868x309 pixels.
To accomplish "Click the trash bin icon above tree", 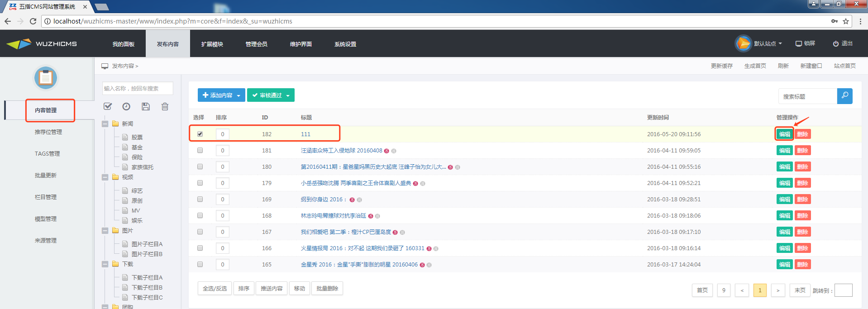I will point(165,106).
